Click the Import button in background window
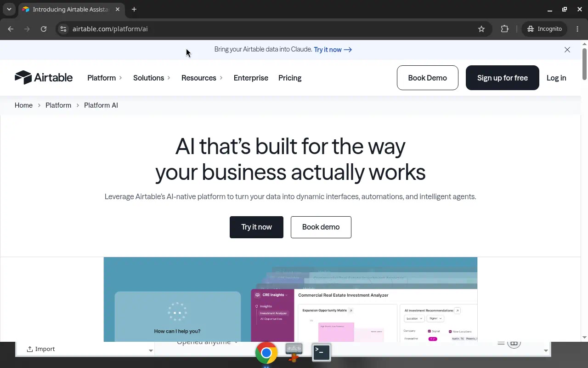The height and width of the screenshot is (368, 588). click(x=41, y=349)
